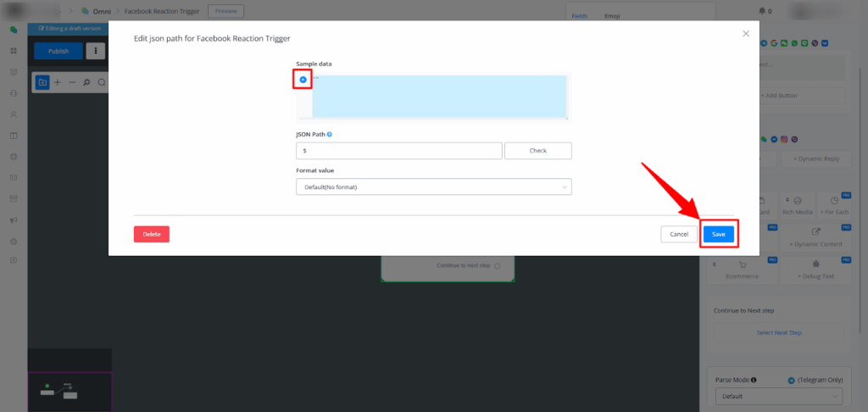The width and height of the screenshot is (868, 412).
Task: Cancel the JSON path edit
Action: pos(678,234)
